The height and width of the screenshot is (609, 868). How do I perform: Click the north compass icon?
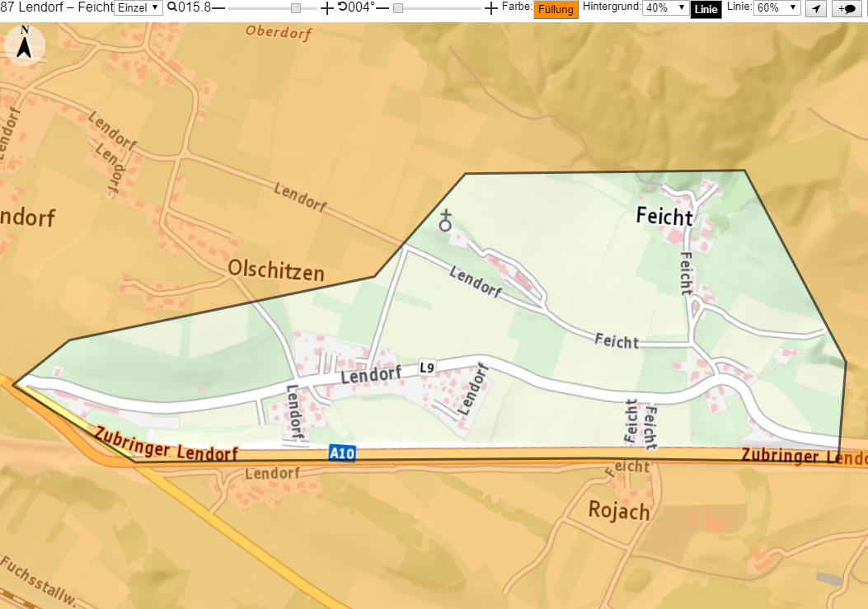(x=25, y=45)
